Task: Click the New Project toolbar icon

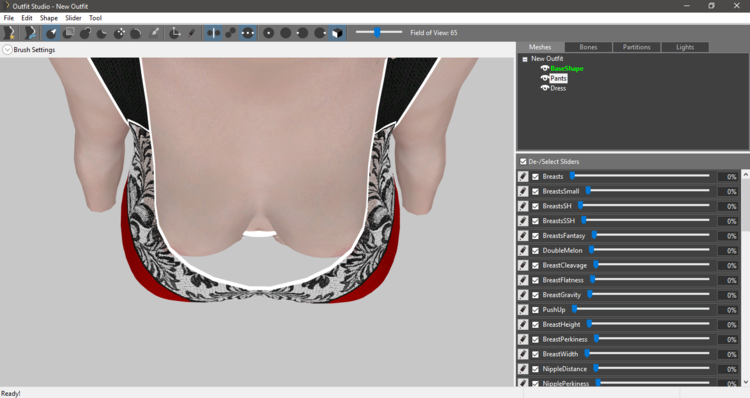Action: pyautogui.click(x=9, y=33)
